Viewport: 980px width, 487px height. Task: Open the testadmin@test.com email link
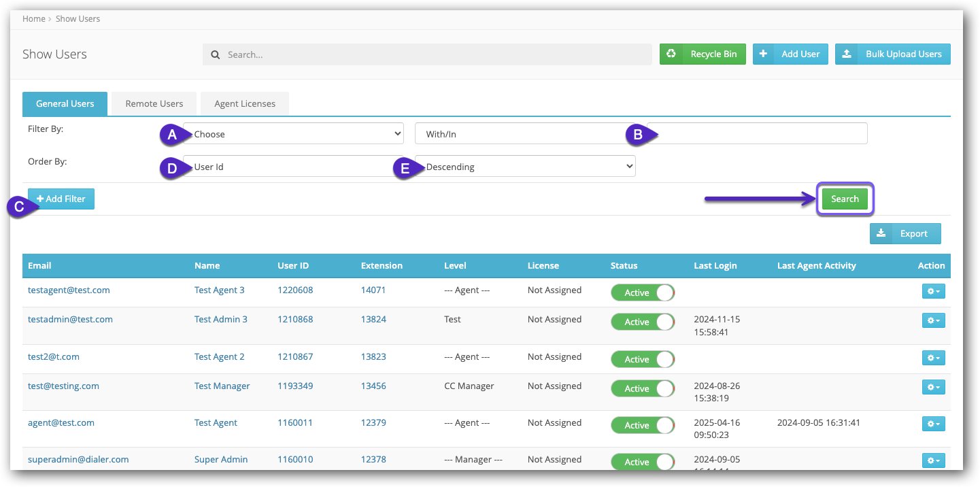(x=70, y=319)
